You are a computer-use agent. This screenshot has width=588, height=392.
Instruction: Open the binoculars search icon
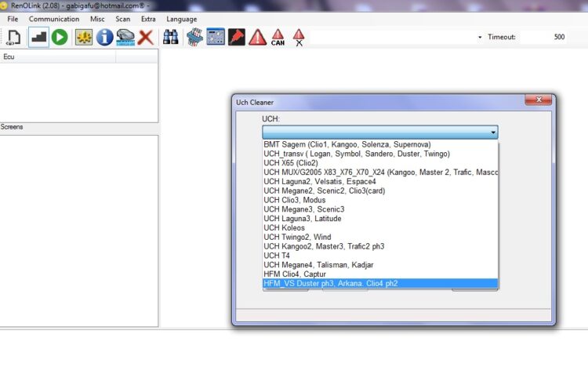(x=171, y=37)
